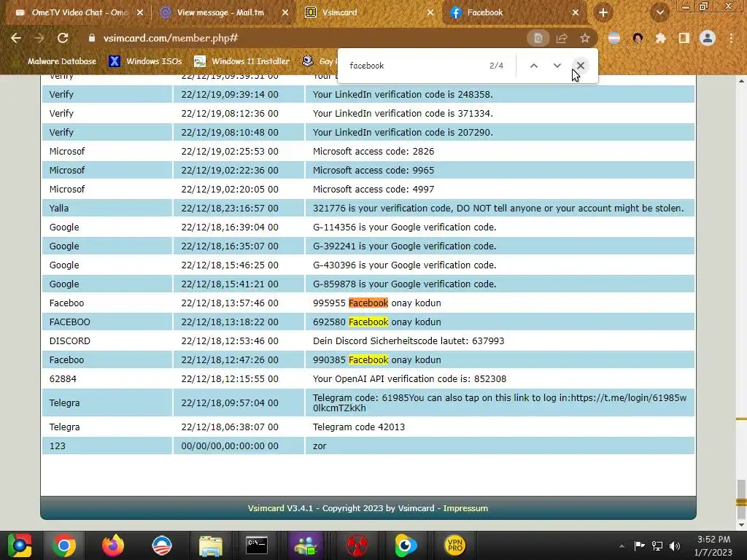
Task: Click the address bar URL vsimcard.com/member.php#
Action: [171, 38]
